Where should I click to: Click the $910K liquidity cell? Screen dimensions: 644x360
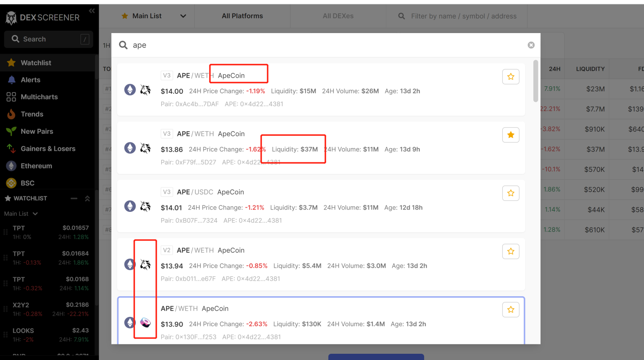(595, 129)
